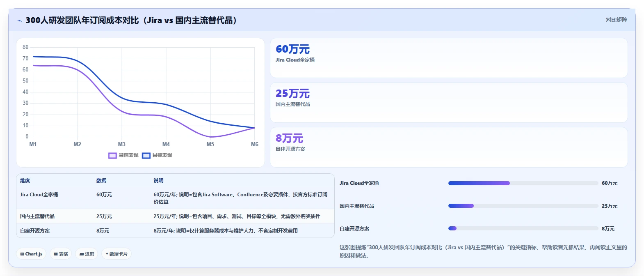Click the M1 axis label
Screen dimensions: 644x276
pos(33,144)
